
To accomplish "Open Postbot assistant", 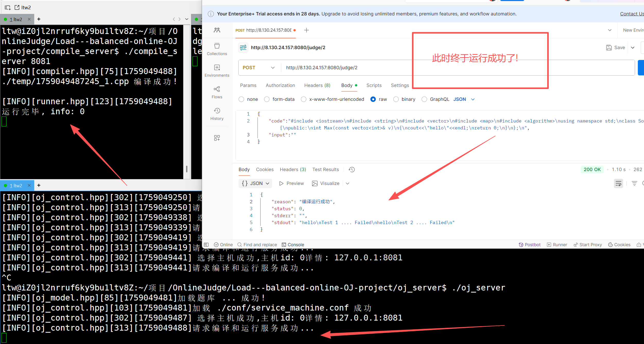I will click(529, 244).
